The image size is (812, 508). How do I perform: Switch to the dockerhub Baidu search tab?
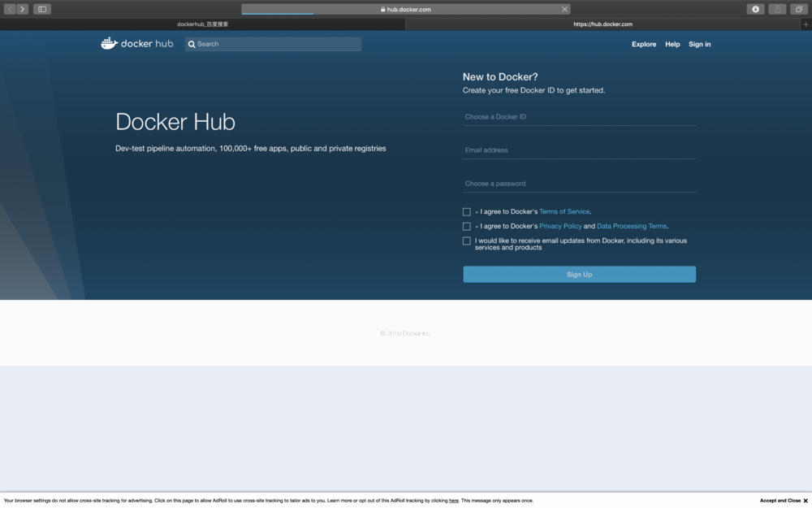click(202, 24)
